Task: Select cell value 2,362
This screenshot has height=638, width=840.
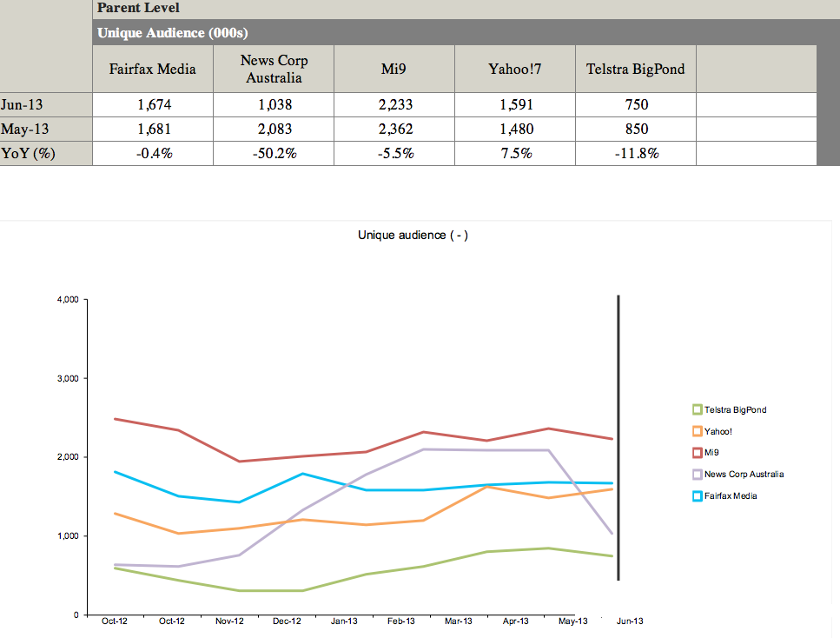Action: pyautogui.click(x=395, y=130)
